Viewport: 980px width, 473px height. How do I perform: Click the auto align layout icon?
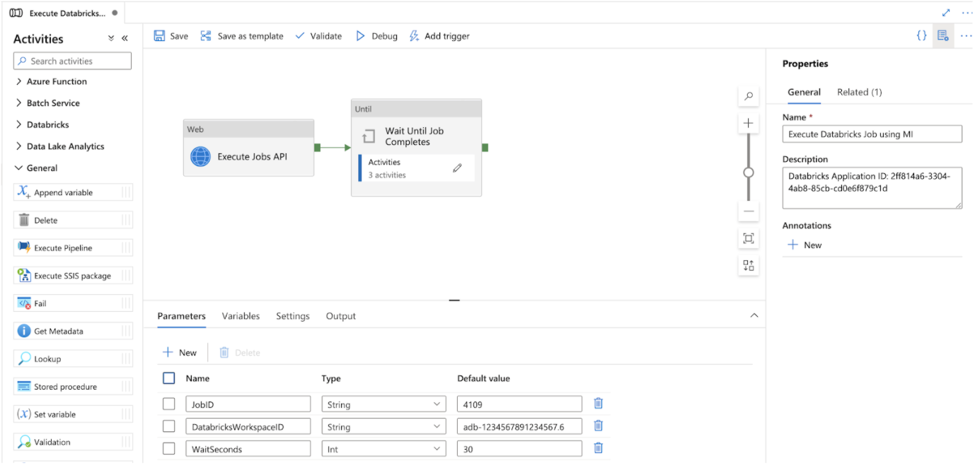pos(749,266)
